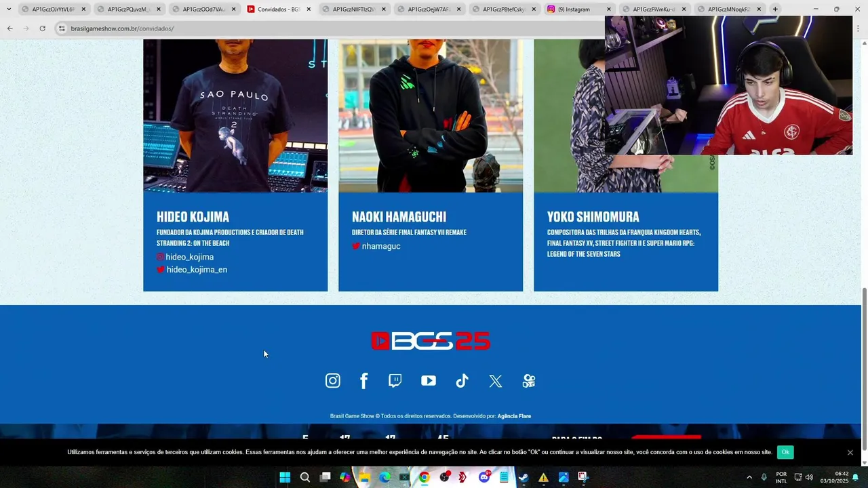Switch to the AP1GczOJrYtVL6 tab
Screen dimensions: 868x488
pos(54,9)
